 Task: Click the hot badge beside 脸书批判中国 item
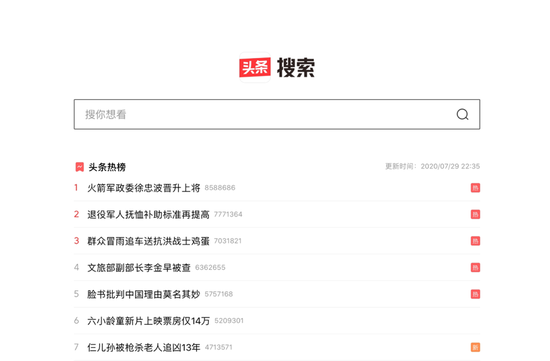click(x=475, y=294)
